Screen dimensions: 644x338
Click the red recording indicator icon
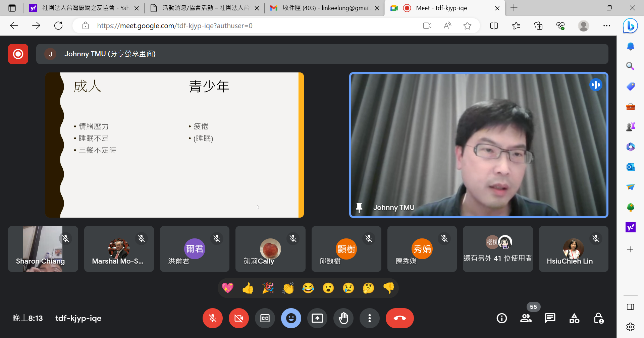point(18,54)
